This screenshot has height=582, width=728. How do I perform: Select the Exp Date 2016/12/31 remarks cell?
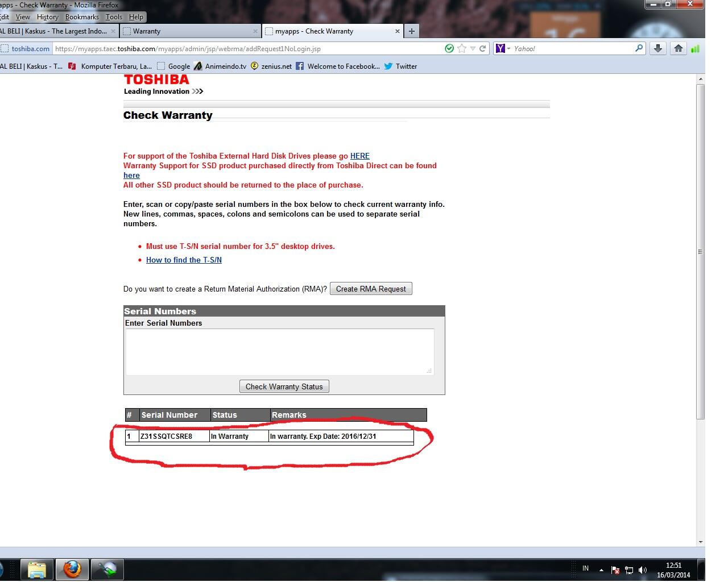(x=341, y=436)
